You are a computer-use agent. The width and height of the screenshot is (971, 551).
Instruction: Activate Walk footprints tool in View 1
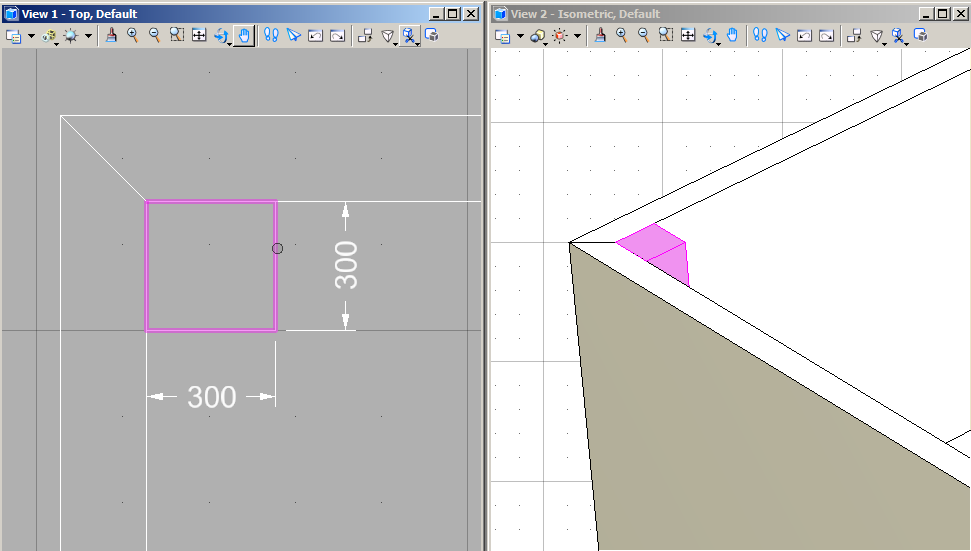click(x=271, y=35)
